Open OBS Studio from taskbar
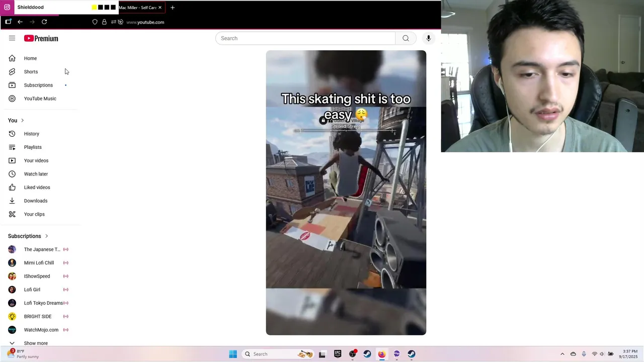 pyautogui.click(x=353, y=354)
